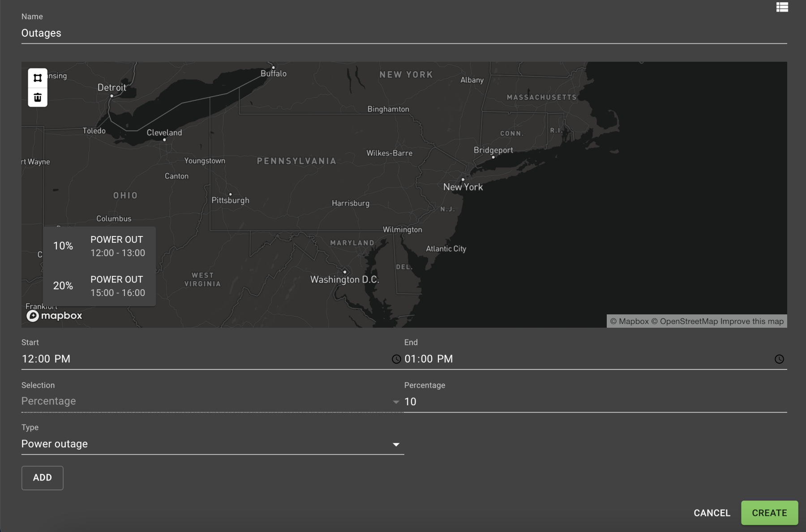Open the Improve this map link
Viewport: 806px width, 532px height.
tap(751, 321)
